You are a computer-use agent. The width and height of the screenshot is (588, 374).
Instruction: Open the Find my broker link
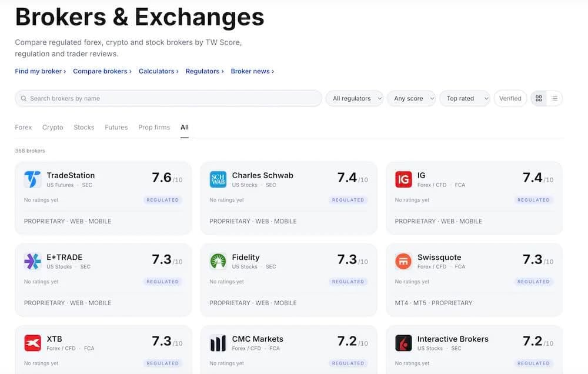point(40,71)
